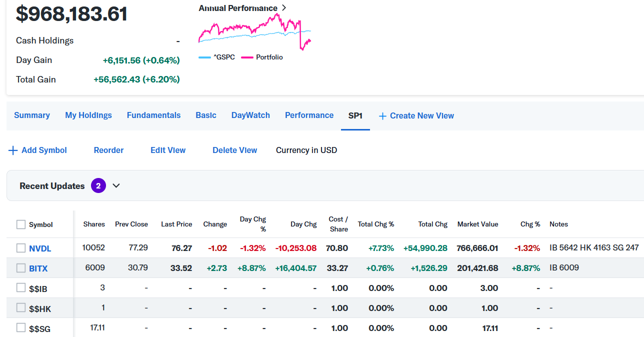Screen dimensions: 644x337
Task: Check the NVDL row checkbox
Action: 21,248
